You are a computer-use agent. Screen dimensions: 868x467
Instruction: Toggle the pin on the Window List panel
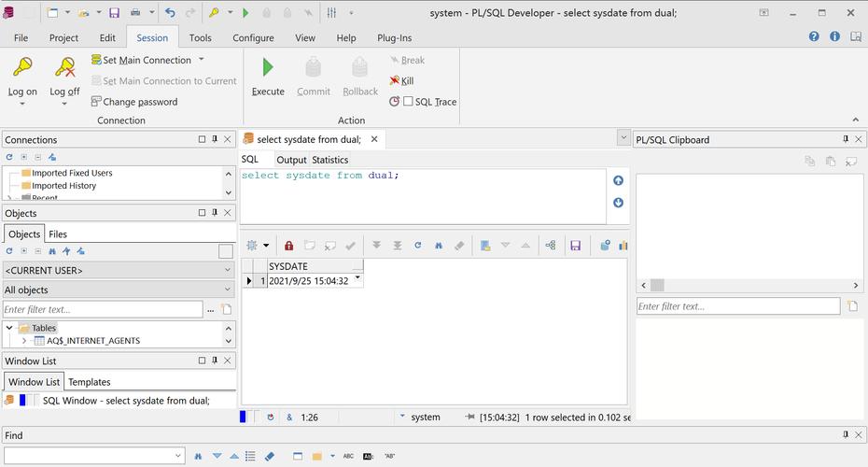click(215, 361)
